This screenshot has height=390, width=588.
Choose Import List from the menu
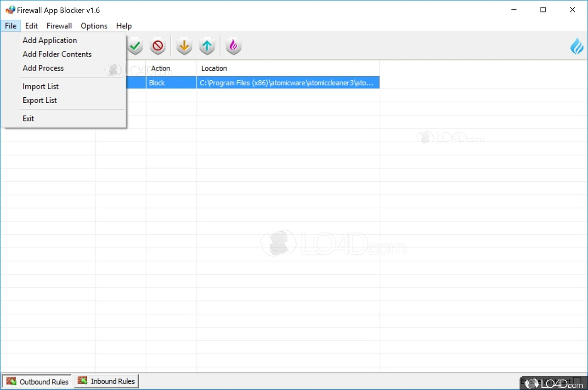[40, 86]
